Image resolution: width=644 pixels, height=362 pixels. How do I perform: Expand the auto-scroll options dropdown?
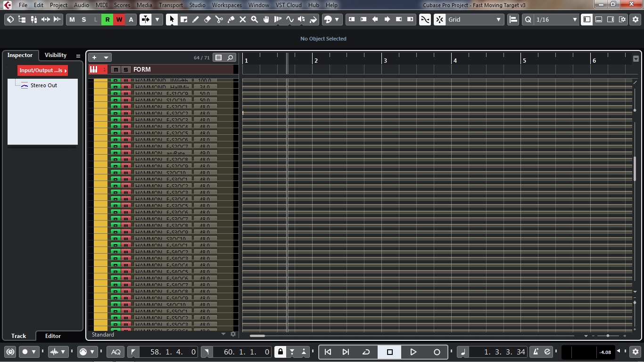[157, 19]
